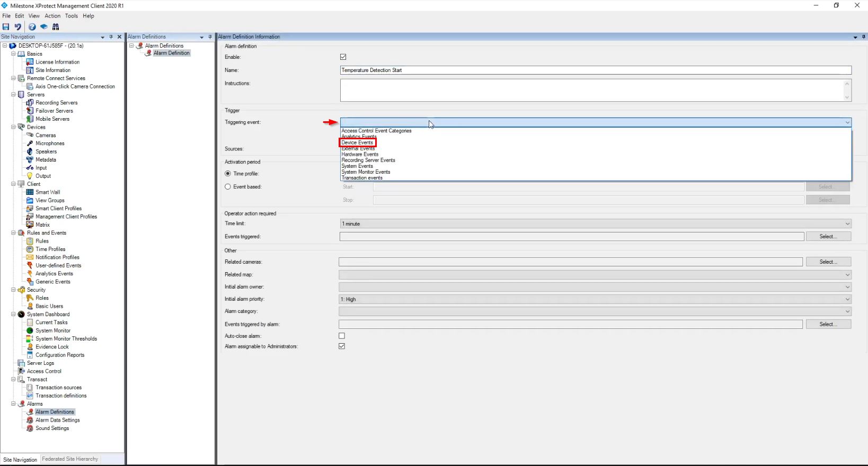Select the Cameras device icon
Image resolution: width=868 pixels, height=466 pixels.
pos(30,135)
